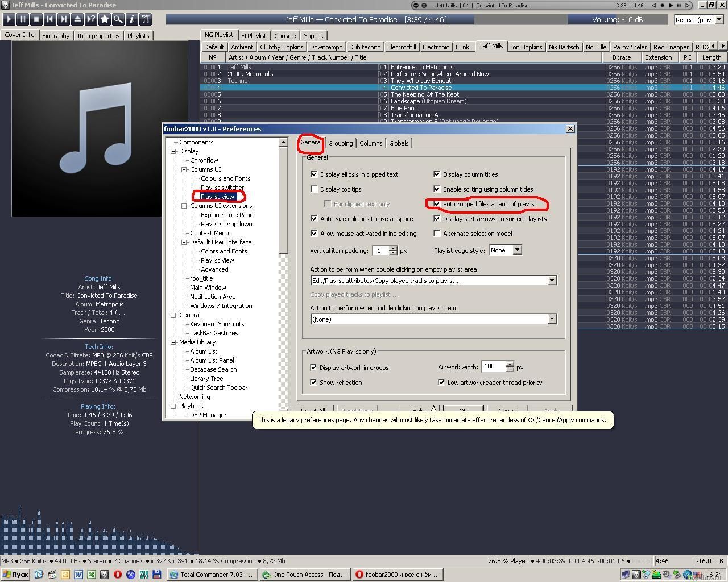Switch to the Grouping preferences tab
Image resolution: width=728 pixels, height=582 pixels.
[340, 143]
